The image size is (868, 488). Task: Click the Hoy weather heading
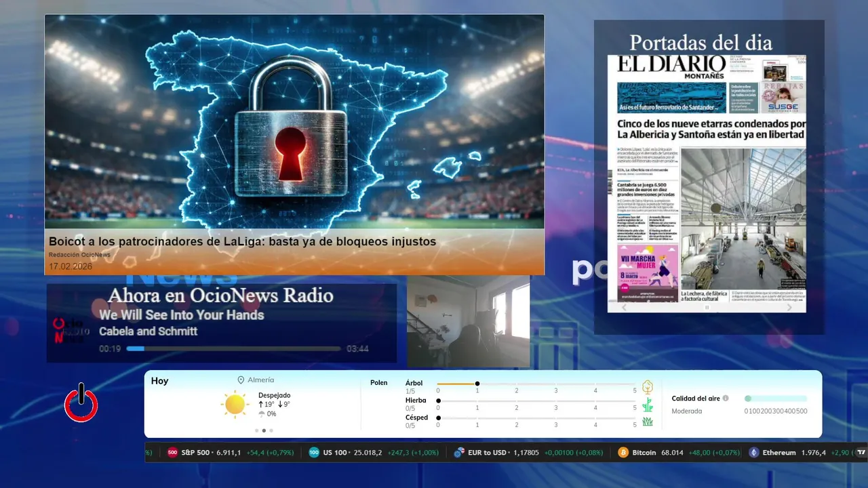159,381
